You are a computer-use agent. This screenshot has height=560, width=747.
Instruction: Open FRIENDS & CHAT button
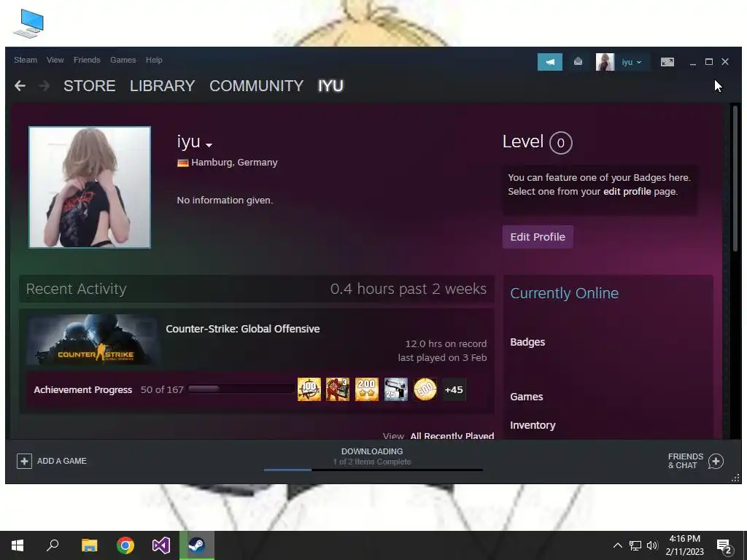point(686,461)
